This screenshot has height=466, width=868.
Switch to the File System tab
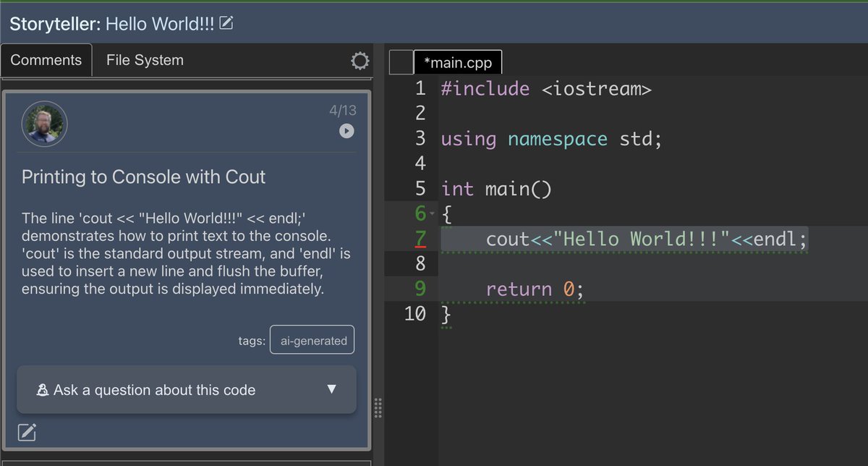coord(145,60)
